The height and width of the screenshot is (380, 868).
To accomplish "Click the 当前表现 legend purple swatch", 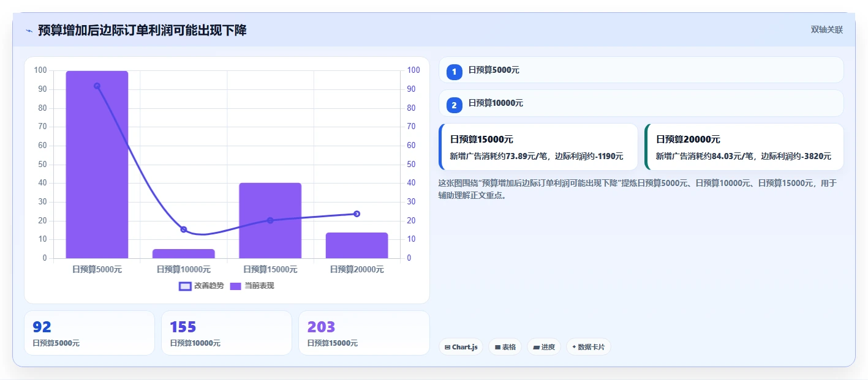I will (236, 286).
